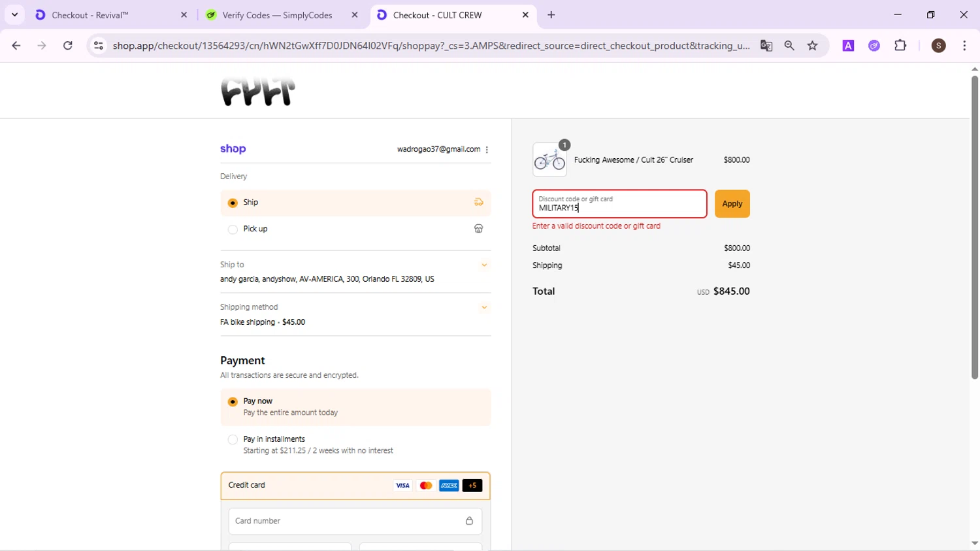Viewport: 980px width, 551px height.
Task: Click the invalid discount code error message
Action: click(x=596, y=226)
